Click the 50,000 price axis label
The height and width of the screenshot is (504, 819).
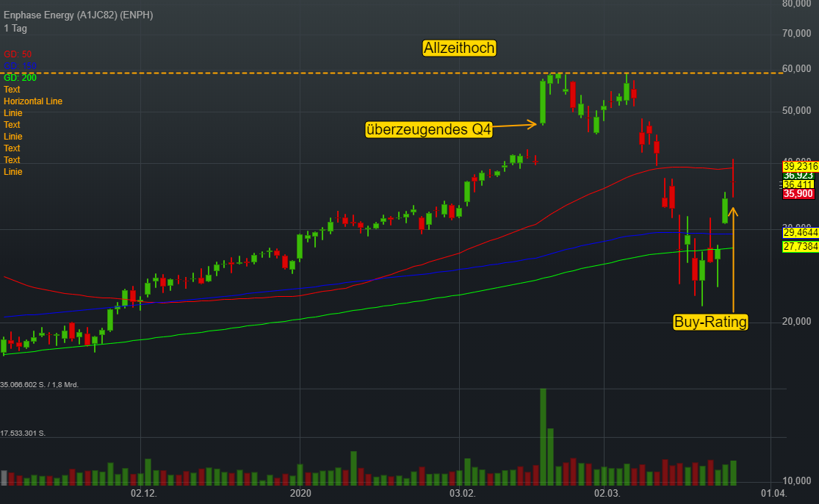[796, 111]
